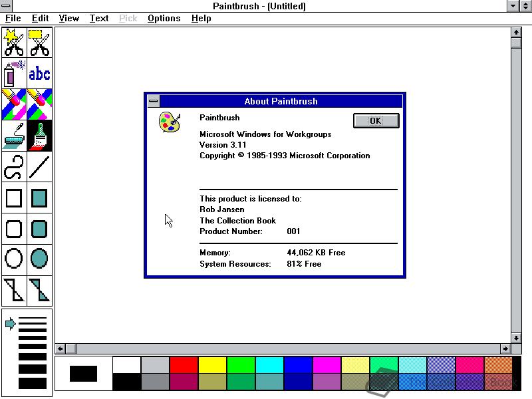Select the light gray color swatch

pos(155,364)
